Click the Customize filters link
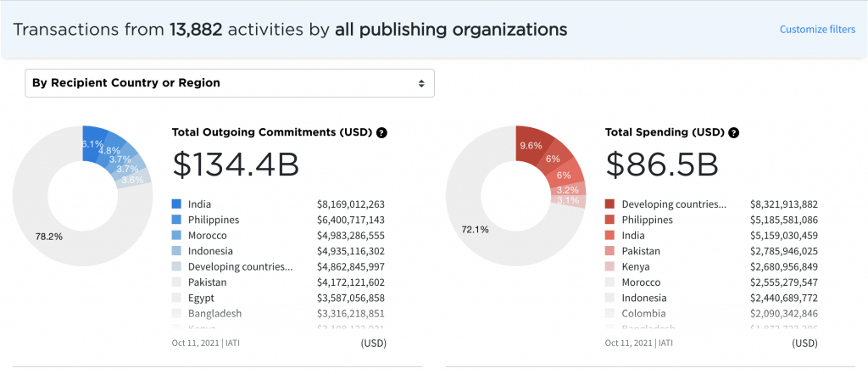Image resolution: width=868 pixels, height=374 pixels. pyautogui.click(x=817, y=30)
